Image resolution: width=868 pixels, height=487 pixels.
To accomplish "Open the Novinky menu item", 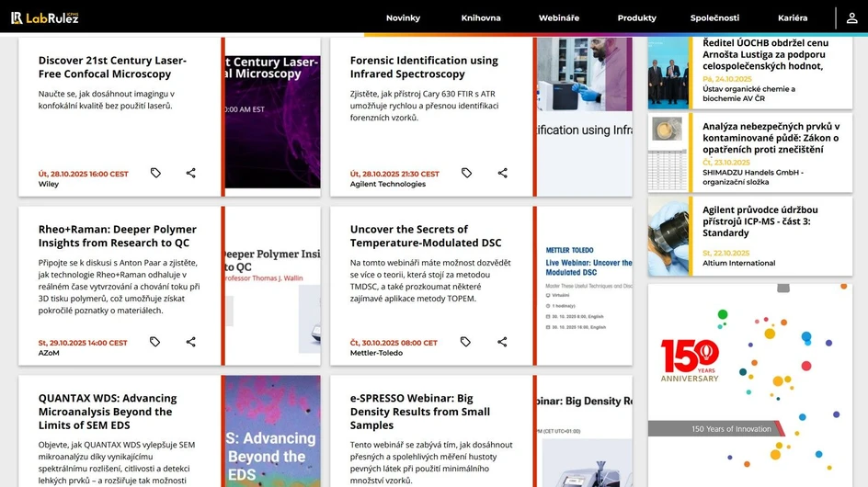I will [x=403, y=18].
